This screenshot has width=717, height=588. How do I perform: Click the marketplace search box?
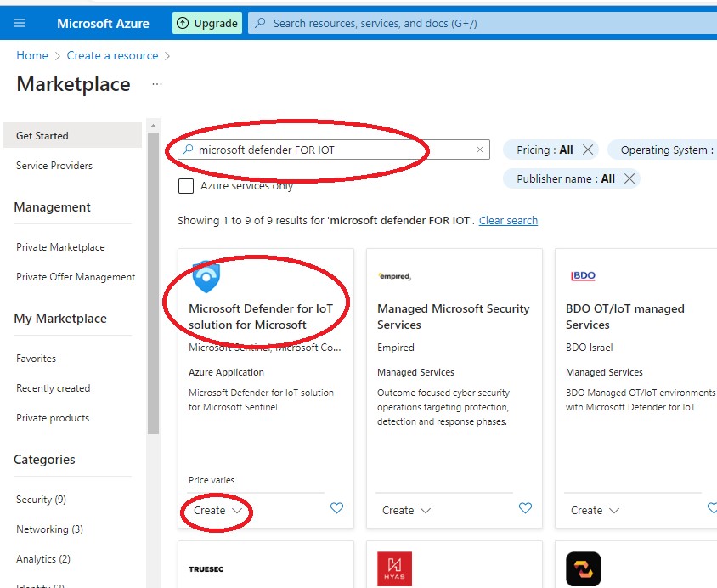coord(334,150)
